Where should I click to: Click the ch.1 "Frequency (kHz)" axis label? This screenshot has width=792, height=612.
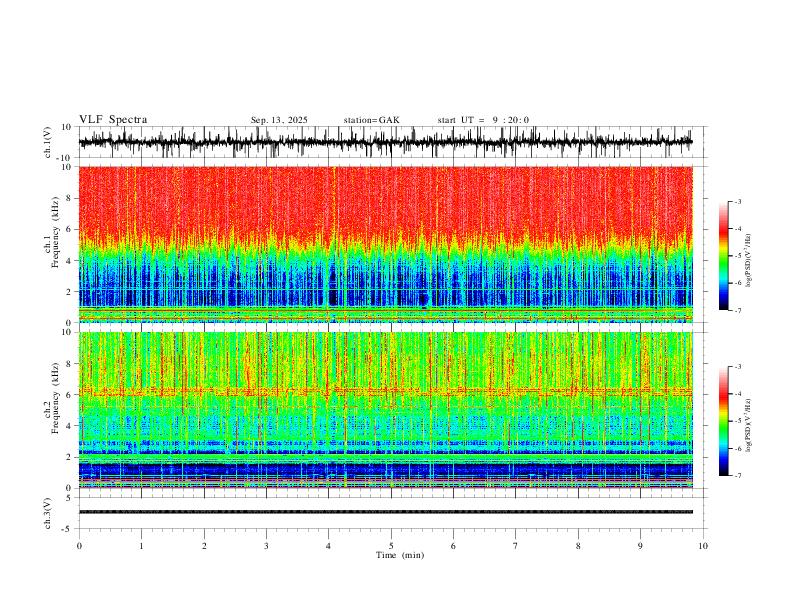[x=56, y=232]
